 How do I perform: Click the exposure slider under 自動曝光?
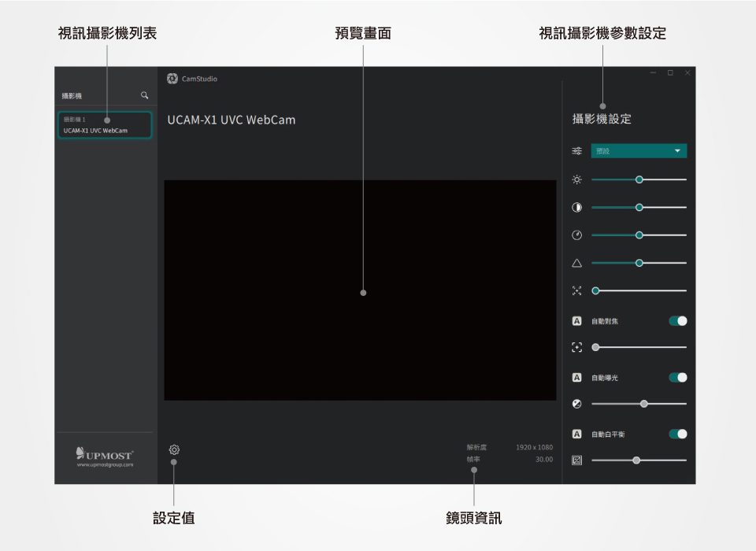point(639,404)
